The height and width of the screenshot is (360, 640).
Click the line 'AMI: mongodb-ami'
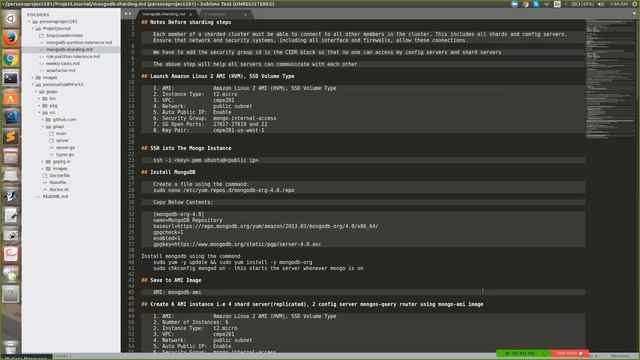(177, 292)
